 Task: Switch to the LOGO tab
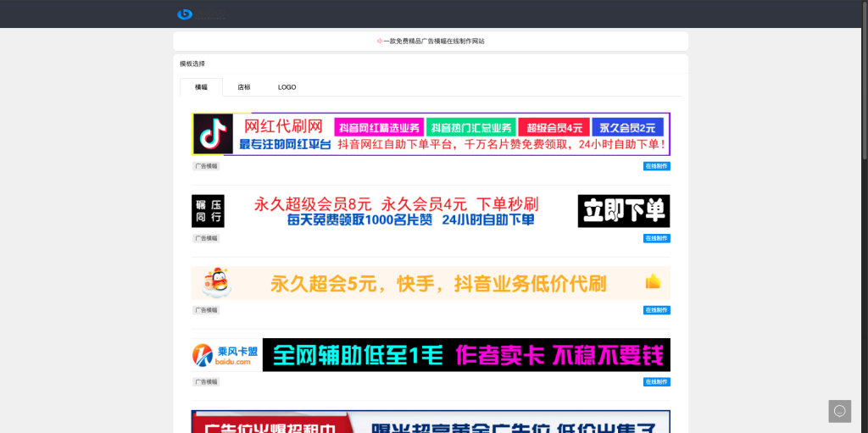coord(287,87)
